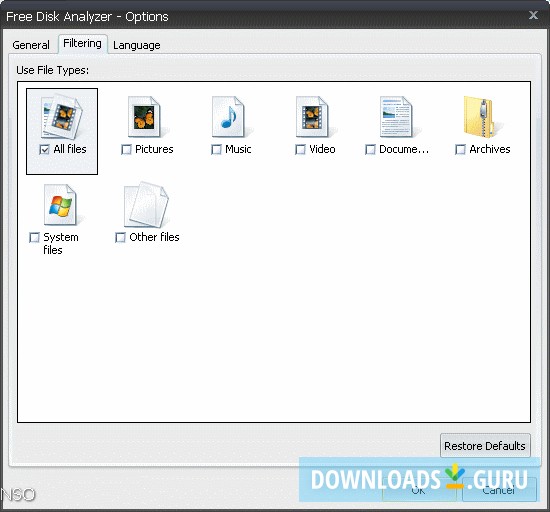Open the Filtering tab
The image size is (550, 512).
pyautogui.click(x=82, y=43)
